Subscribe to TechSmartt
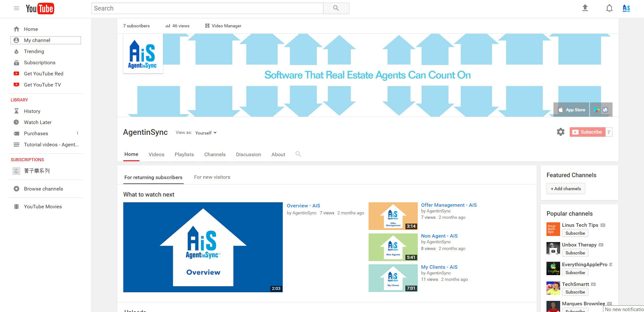The image size is (644, 312). (575, 292)
